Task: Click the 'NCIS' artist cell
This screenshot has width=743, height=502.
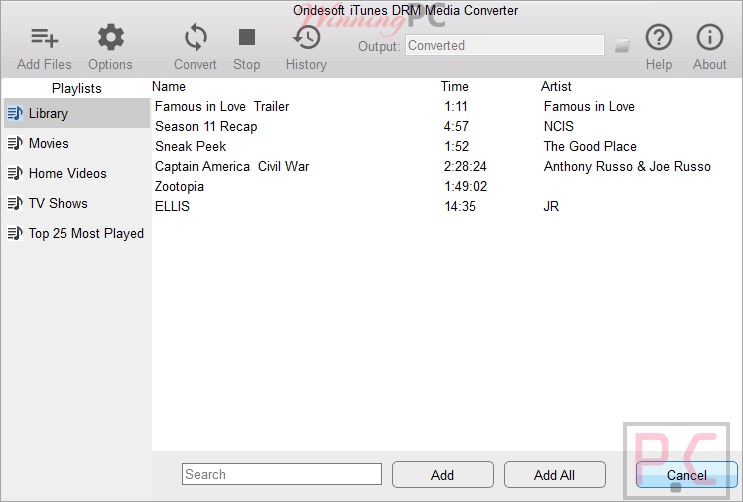Action: point(559,126)
